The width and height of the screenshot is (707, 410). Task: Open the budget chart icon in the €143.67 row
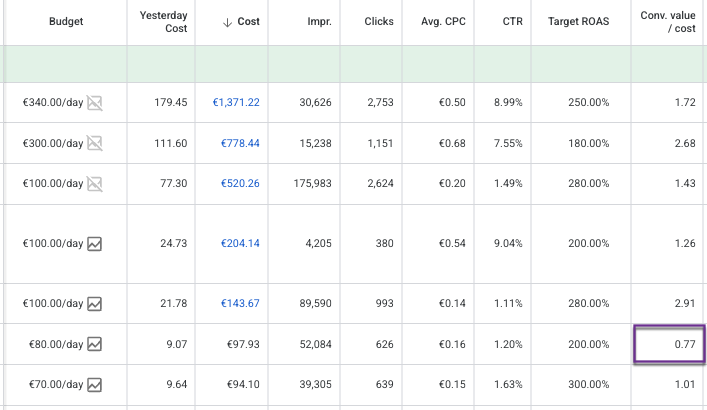[x=95, y=303]
